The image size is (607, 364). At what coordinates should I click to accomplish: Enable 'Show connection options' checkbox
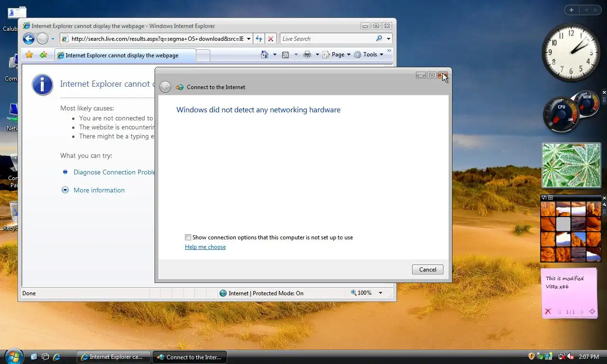pos(188,237)
